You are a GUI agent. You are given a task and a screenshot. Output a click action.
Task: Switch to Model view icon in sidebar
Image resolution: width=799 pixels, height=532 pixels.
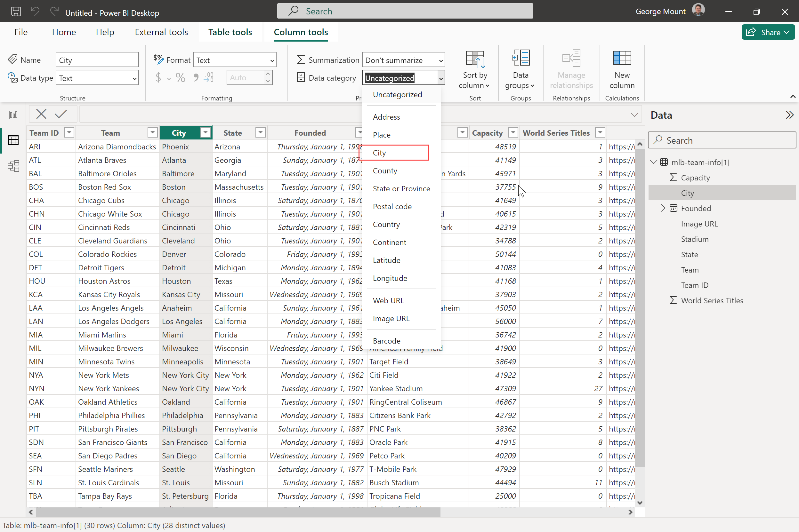pyautogui.click(x=13, y=166)
